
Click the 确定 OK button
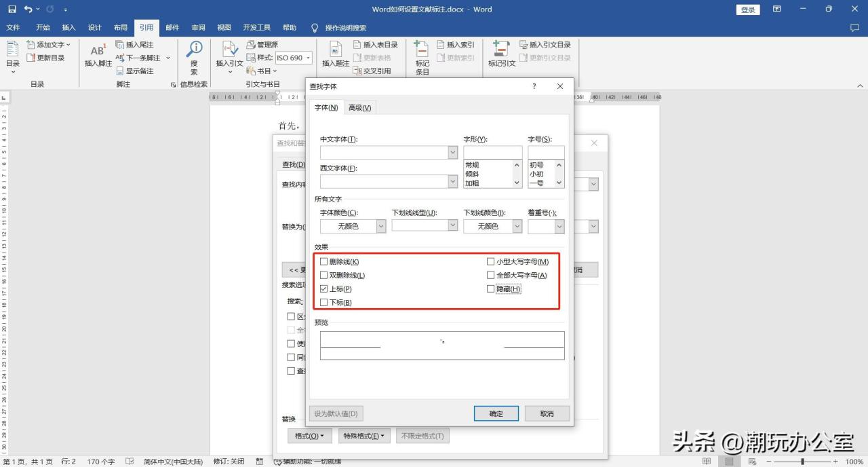496,413
